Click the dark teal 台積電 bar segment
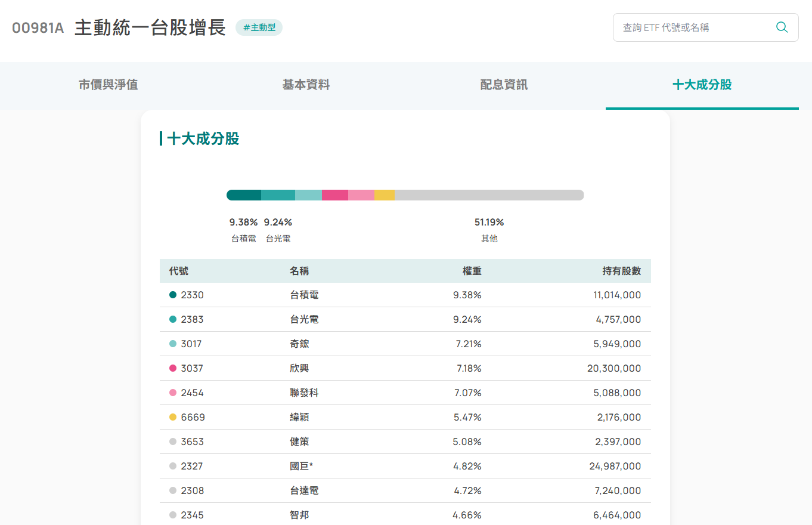This screenshot has width=812, height=525. [x=244, y=195]
